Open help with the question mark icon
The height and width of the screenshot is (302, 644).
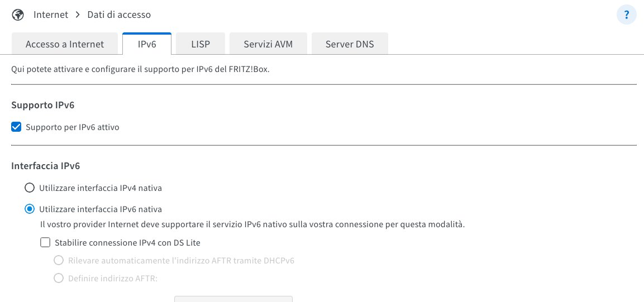(x=626, y=15)
